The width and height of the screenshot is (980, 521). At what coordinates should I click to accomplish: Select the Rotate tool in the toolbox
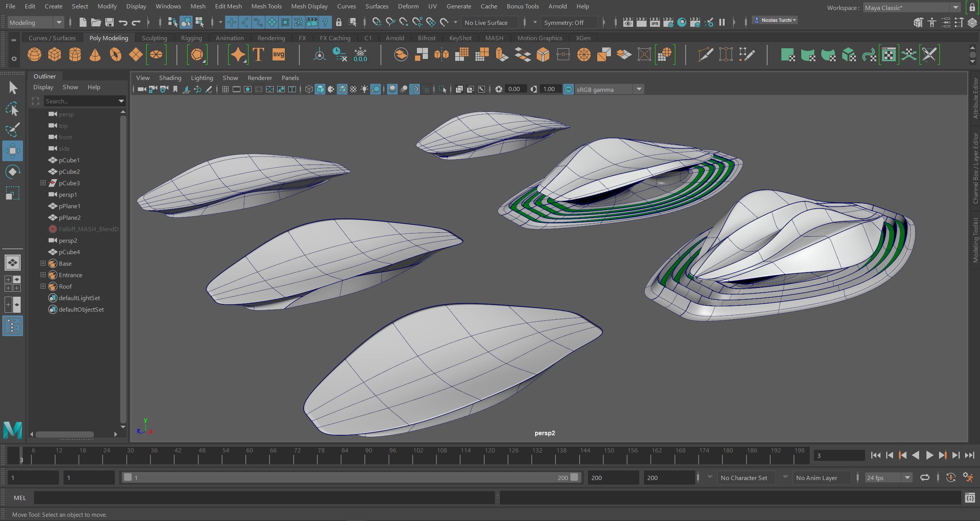(x=13, y=172)
